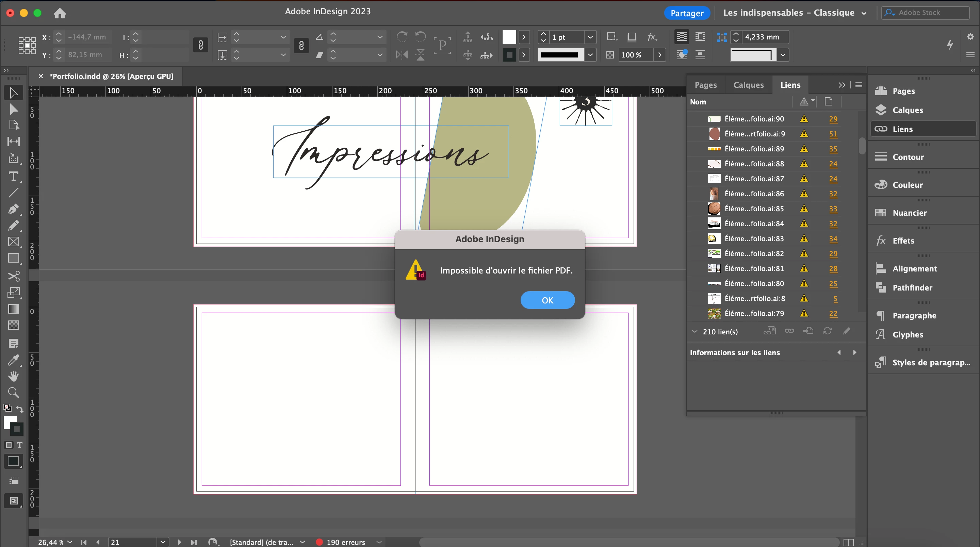This screenshot has width=980, height=547.
Task: Switch to the Calques tab
Action: coord(748,85)
